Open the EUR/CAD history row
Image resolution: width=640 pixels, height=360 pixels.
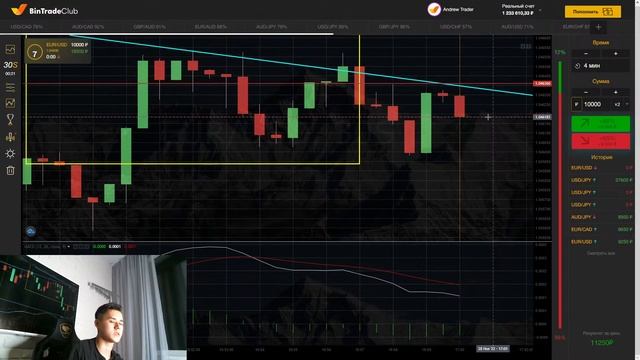click(x=601, y=229)
